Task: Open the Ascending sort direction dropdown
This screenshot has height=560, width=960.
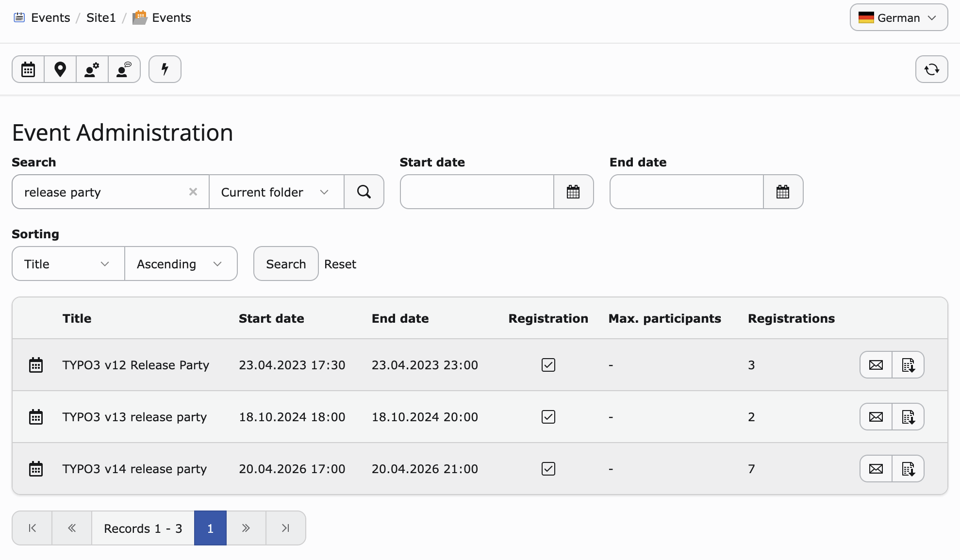Action: (181, 264)
